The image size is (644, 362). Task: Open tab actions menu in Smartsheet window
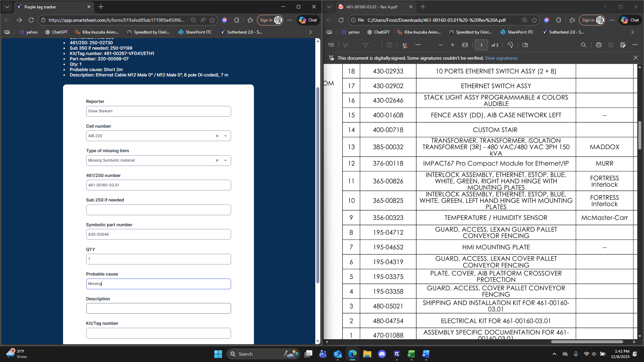(7, 7)
